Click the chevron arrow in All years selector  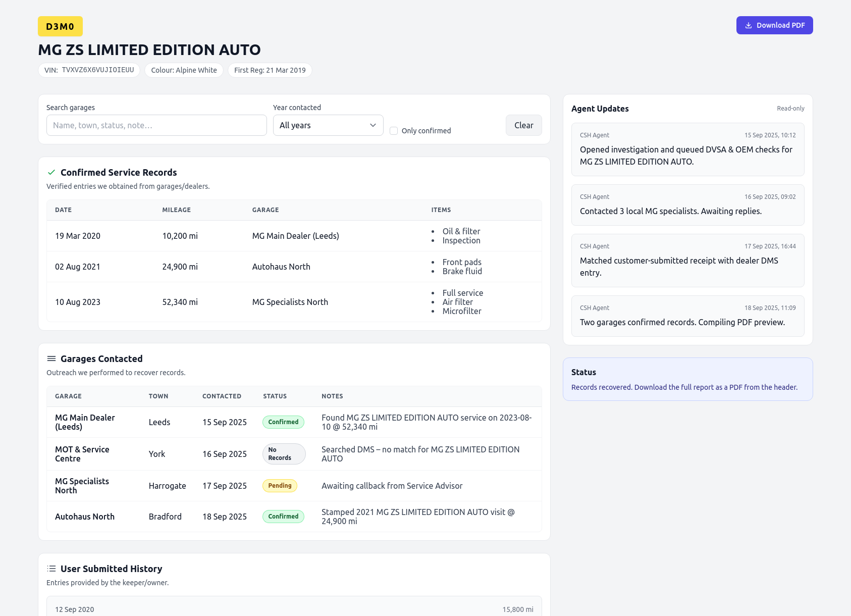[373, 125]
